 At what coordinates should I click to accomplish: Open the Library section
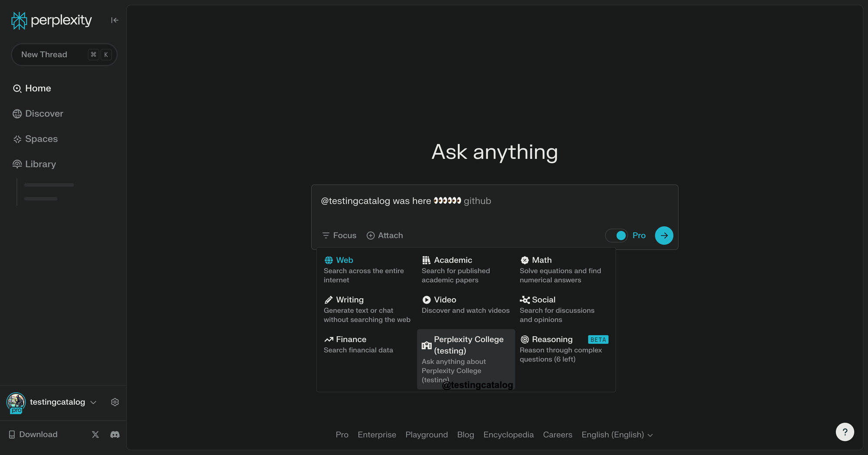coord(35,164)
